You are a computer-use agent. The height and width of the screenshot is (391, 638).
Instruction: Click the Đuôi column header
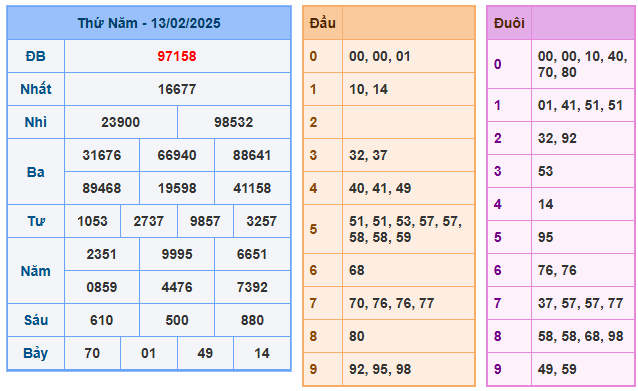509,23
